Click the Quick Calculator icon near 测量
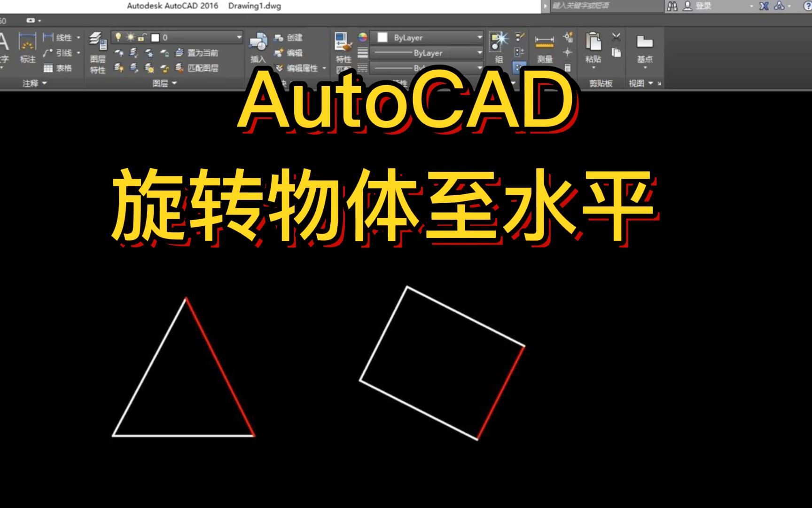812x508 pixels. (568, 68)
